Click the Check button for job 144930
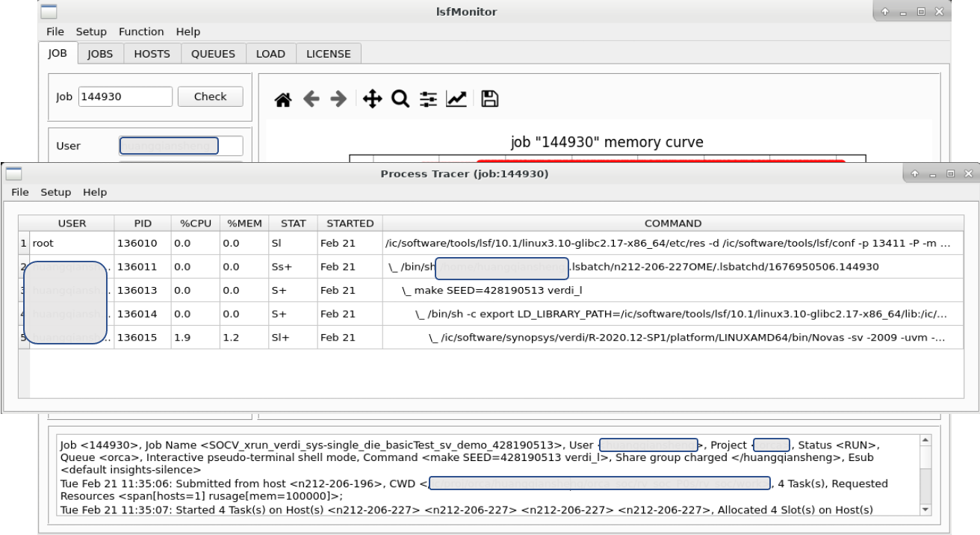Viewport: 980px width, 535px height. 210,96
